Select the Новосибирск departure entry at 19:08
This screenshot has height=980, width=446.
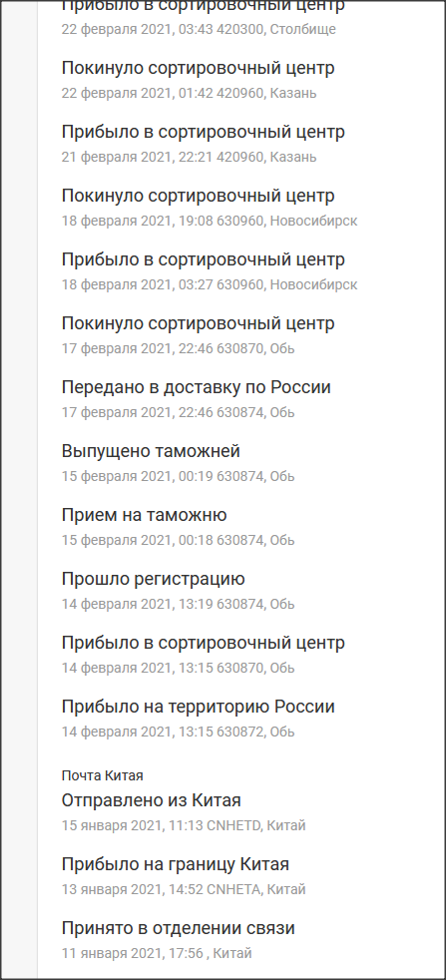210,208
